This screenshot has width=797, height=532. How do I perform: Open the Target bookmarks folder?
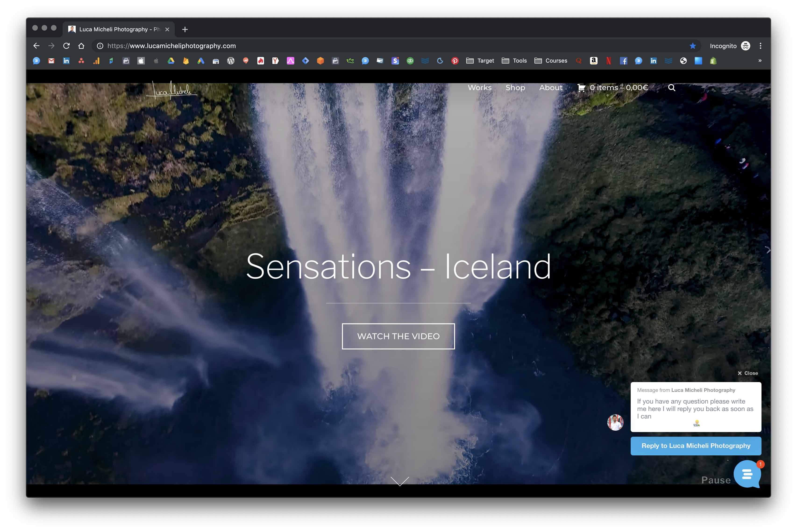(480, 61)
